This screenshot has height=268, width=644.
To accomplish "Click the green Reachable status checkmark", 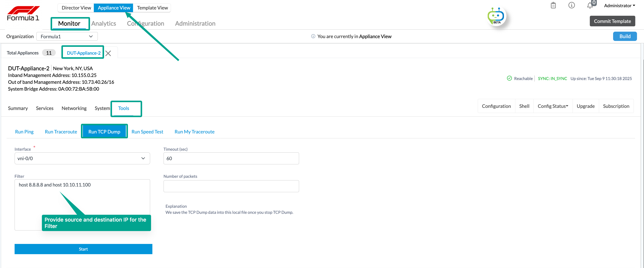I will click(x=509, y=78).
